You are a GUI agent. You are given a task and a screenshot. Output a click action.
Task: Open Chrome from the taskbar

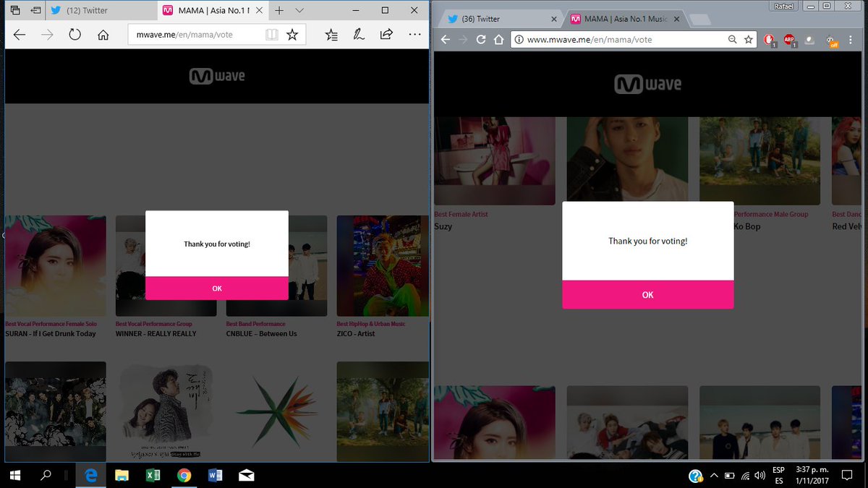pos(184,475)
